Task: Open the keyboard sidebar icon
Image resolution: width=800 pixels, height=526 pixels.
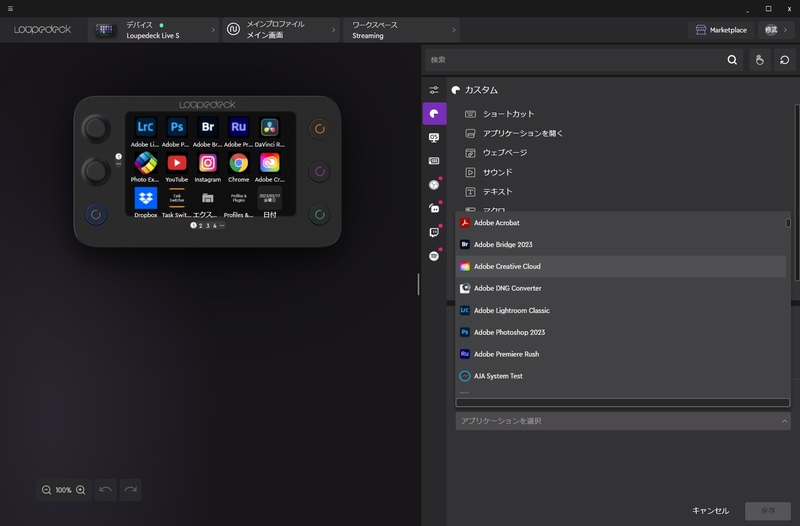Action: pos(434,161)
